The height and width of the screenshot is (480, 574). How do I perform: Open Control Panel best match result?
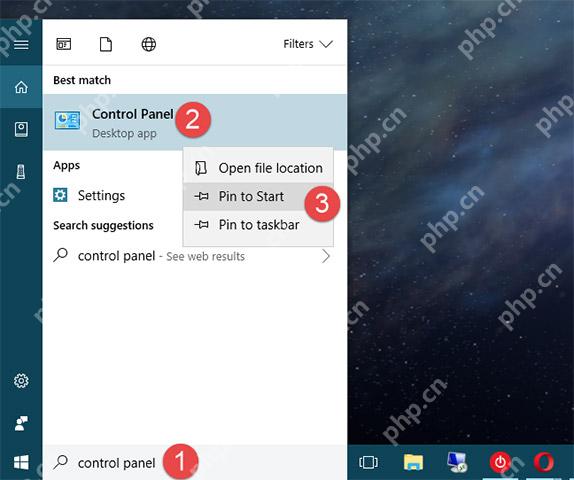click(x=195, y=122)
